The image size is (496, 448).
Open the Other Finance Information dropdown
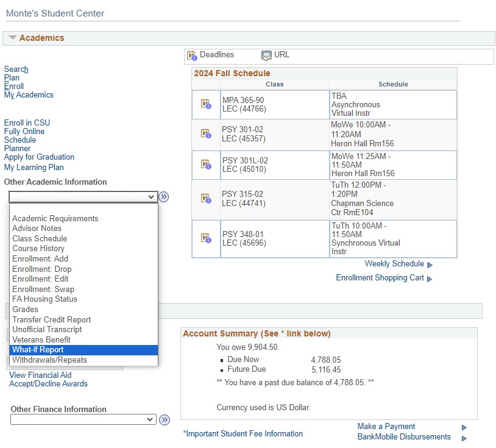[x=83, y=419]
